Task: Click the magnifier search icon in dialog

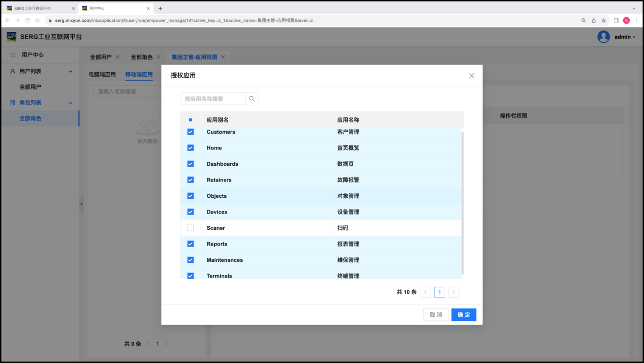Action: coord(252,99)
